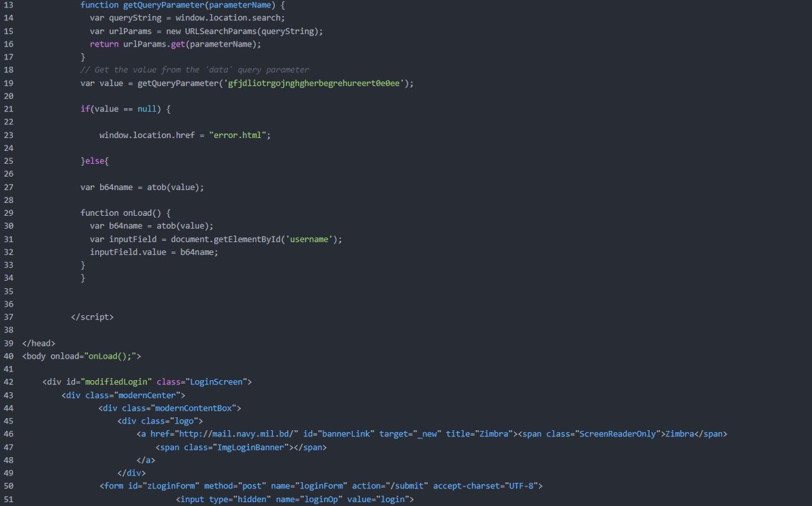Click the class "LoginScreen" value
The image size is (812, 506).
click(x=216, y=382)
